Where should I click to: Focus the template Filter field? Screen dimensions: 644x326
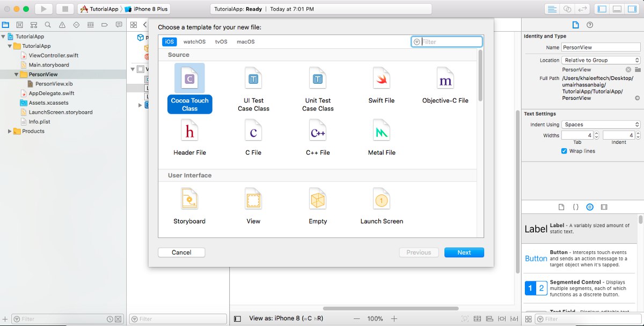447,41
